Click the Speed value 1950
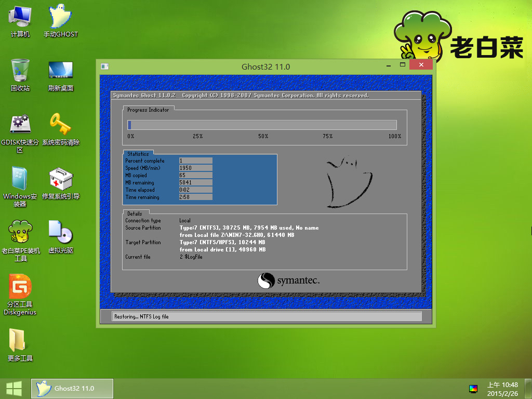The width and height of the screenshot is (532, 399). [x=196, y=168]
